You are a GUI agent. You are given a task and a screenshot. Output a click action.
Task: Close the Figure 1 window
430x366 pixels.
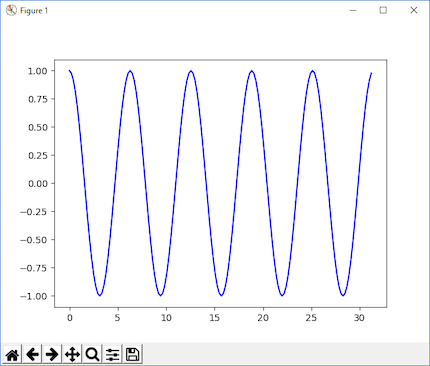[x=414, y=10]
